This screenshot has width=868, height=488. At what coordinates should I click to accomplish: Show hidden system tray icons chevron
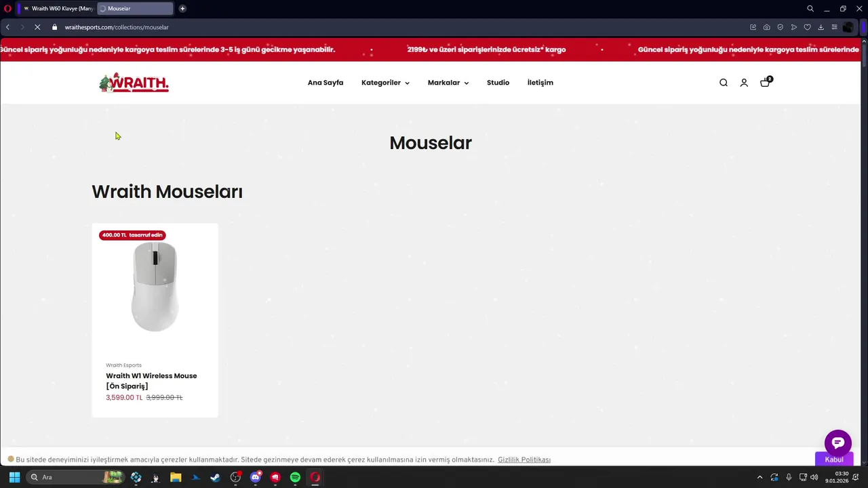tap(759, 477)
